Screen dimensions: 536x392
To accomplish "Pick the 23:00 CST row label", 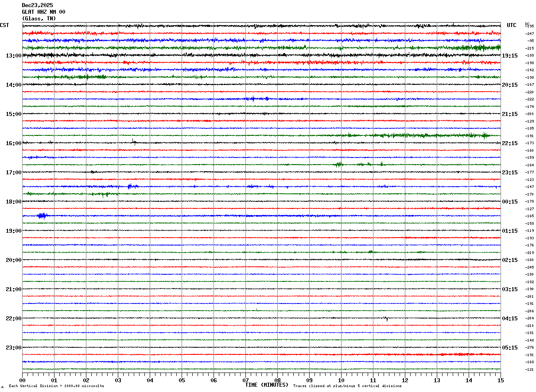I will tap(13, 348).
